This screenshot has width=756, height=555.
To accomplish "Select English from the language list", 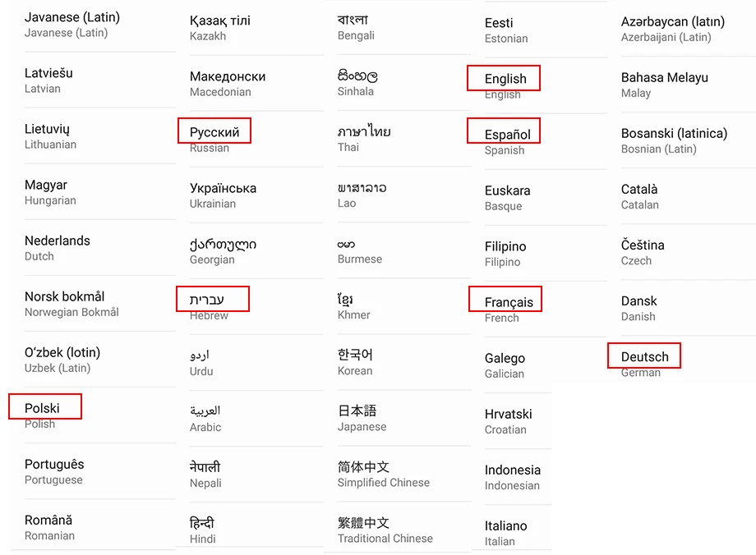I will (505, 79).
